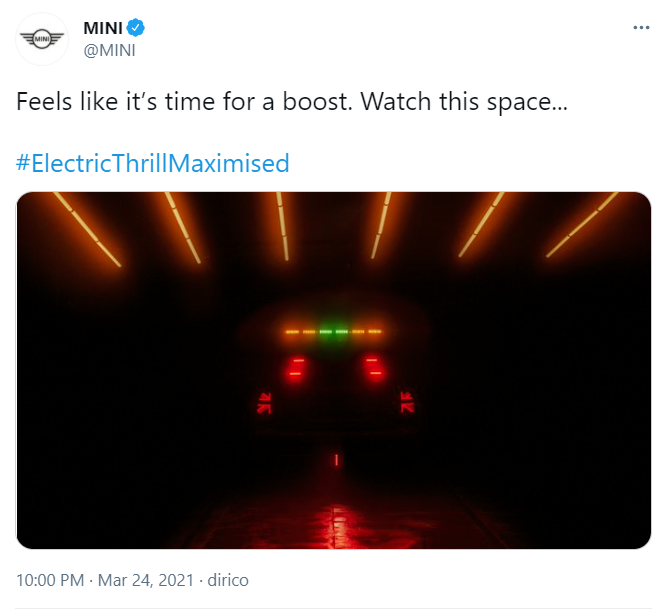
Task: Click the rightmost orange ceiling light strip
Action: click(582, 225)
